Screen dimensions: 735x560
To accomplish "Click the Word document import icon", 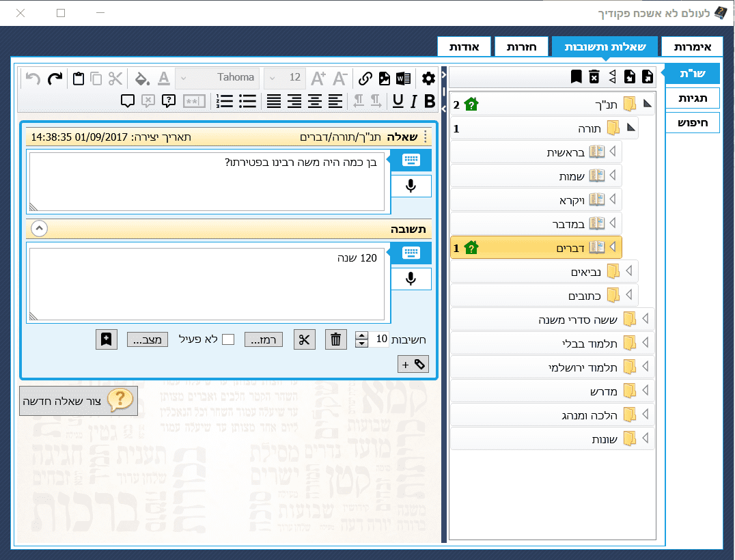I will pos(403,79).
